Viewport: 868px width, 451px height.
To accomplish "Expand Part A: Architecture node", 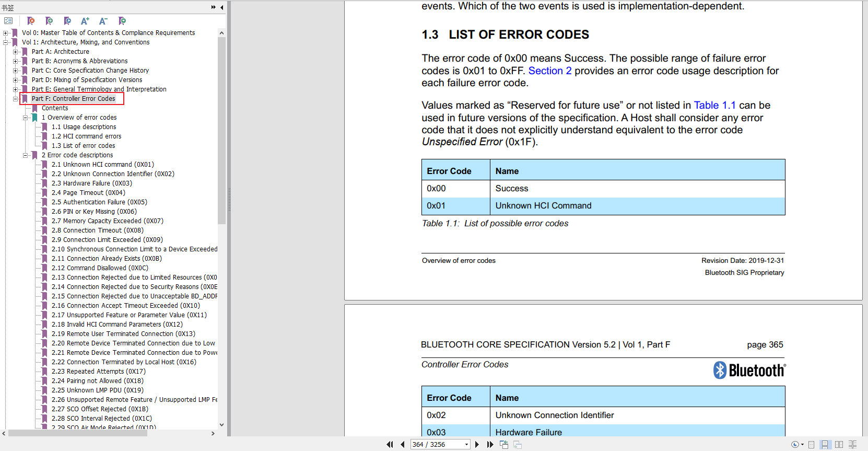I will click(16, 52).
